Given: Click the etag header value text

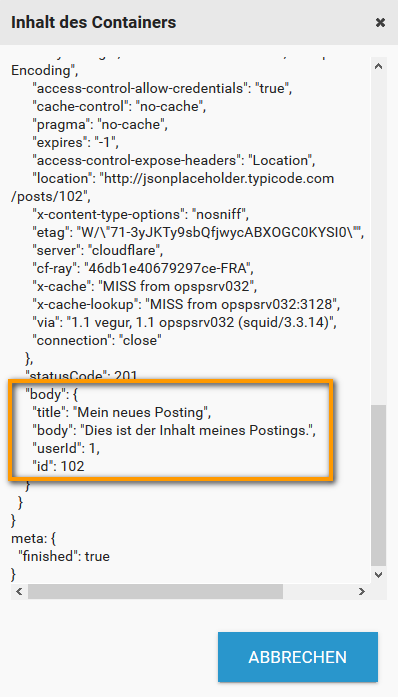Looking at the screenshot, I should pos(220,232).
